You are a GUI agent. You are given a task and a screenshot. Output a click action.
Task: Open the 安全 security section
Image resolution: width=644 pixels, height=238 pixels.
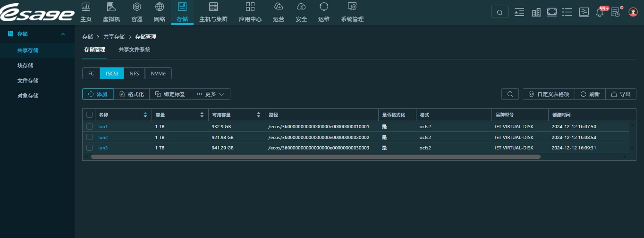301,12
